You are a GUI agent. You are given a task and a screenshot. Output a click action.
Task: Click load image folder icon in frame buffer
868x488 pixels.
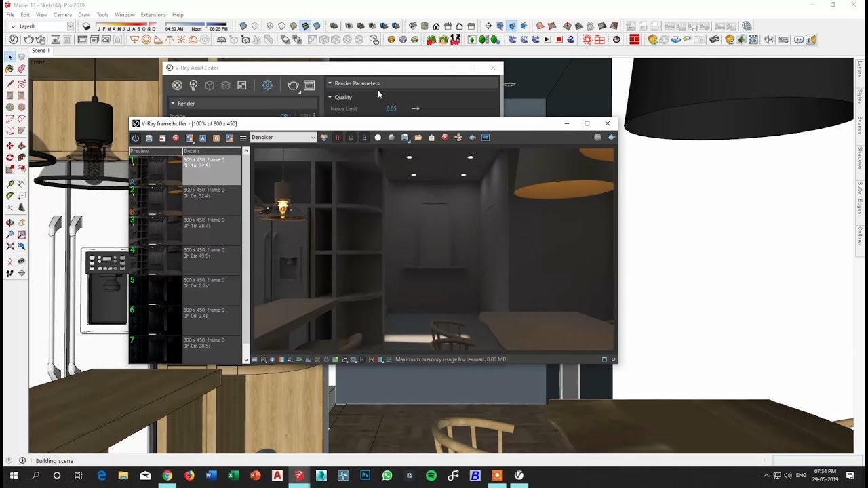pos(418,138)
